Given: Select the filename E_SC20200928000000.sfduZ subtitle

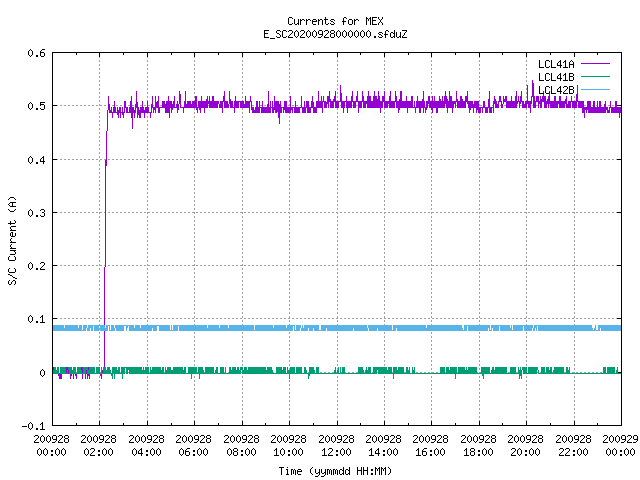Looking at the screenshot, I should tap(335, 34).
